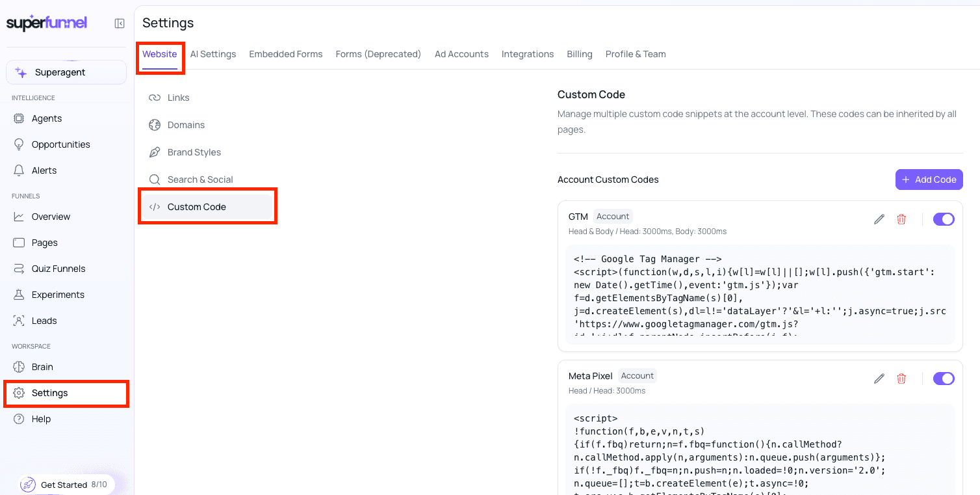980x495 pixels.
Task: Open the AI Settings tab
Action: click(x=213, y=54)
